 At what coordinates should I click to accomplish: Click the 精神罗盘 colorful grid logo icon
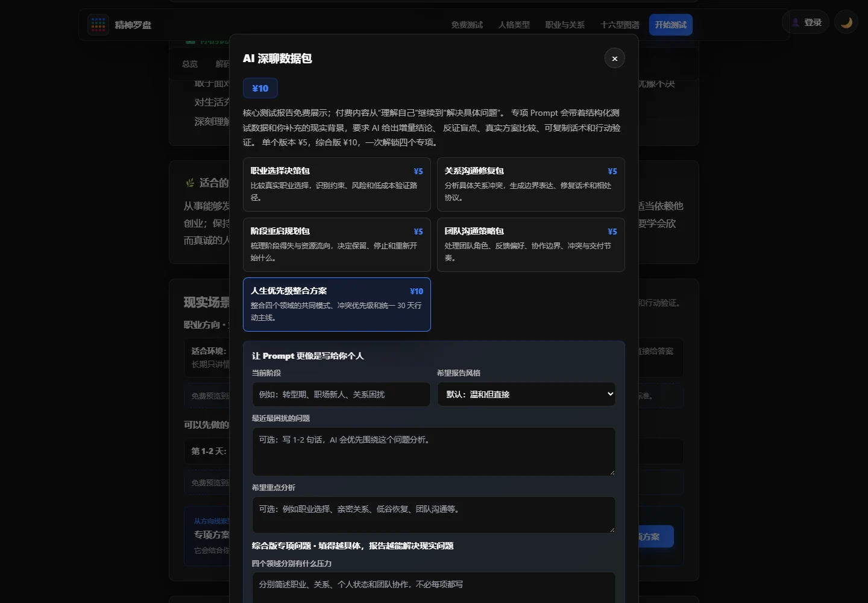point(98,25)
